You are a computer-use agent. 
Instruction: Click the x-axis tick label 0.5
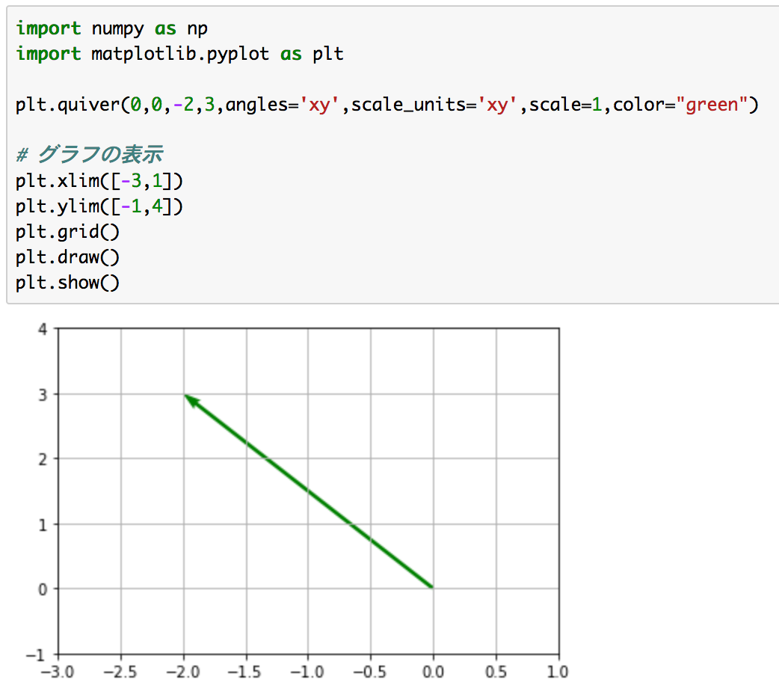(x=496, y=672)
